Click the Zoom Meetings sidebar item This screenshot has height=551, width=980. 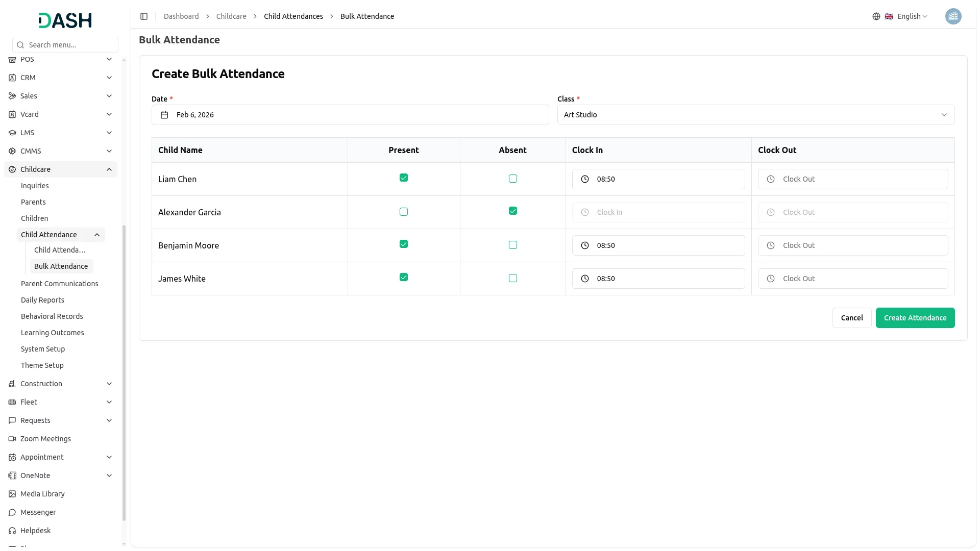(45, 439)
